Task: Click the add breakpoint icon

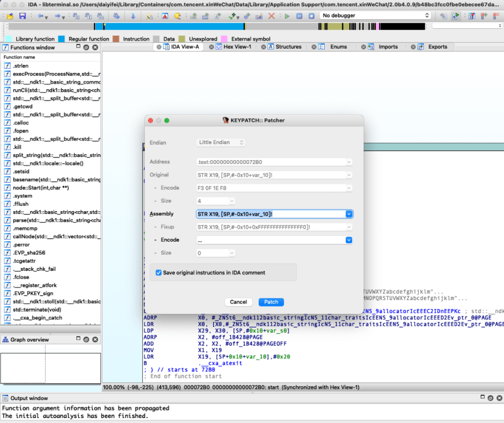Action: click(x=484, y=16)
